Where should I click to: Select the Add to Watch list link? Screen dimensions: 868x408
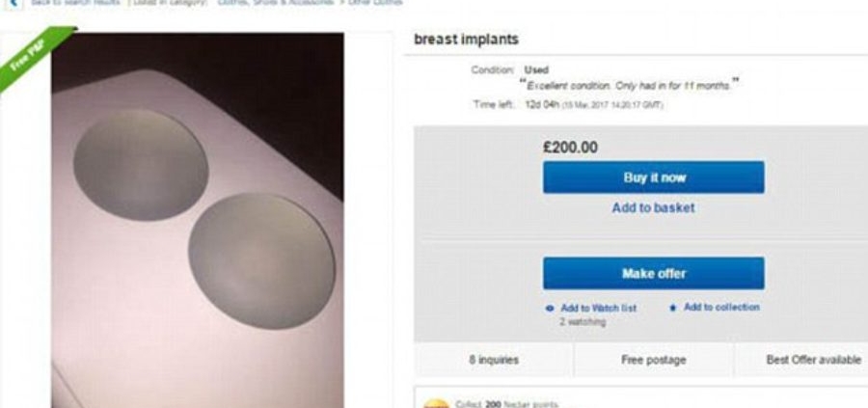(599, 308)
